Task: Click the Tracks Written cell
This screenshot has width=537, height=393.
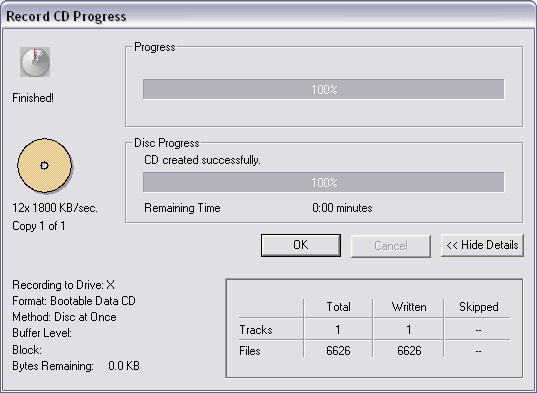Action: (409, 330)
